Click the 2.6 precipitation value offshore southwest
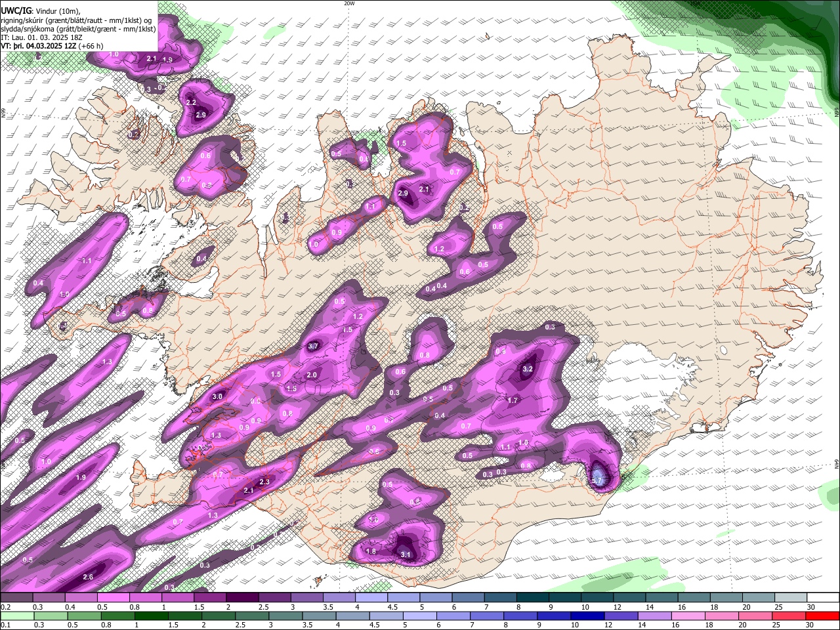The image size is (840, 630). click(89, 577)
